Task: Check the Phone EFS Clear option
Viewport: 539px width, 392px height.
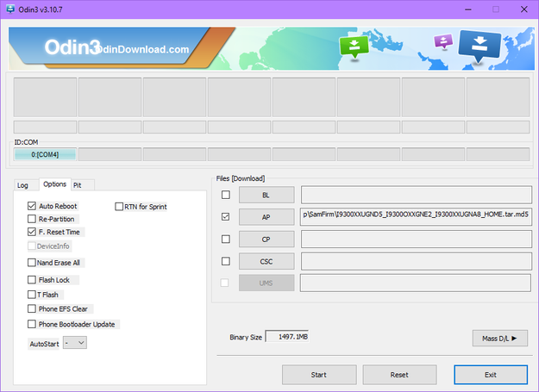Action: 32,309
